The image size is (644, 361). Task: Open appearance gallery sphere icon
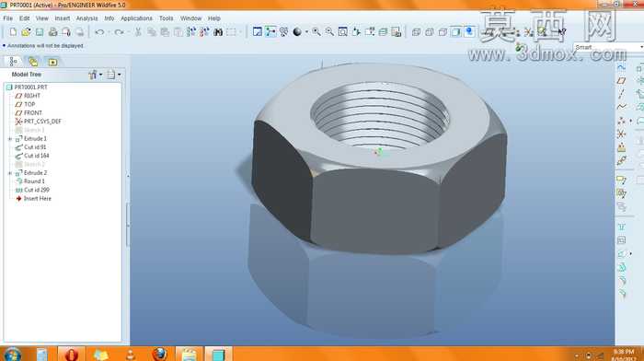[297, 31]
